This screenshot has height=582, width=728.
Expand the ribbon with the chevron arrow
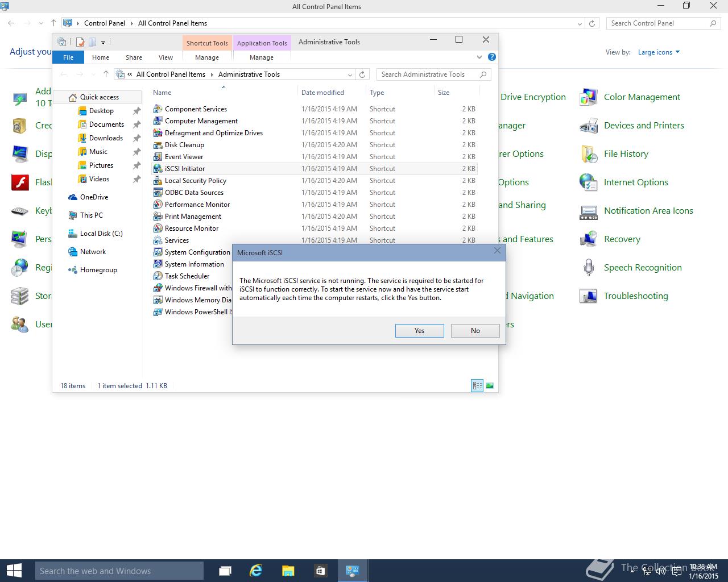[x=479, y=57]
